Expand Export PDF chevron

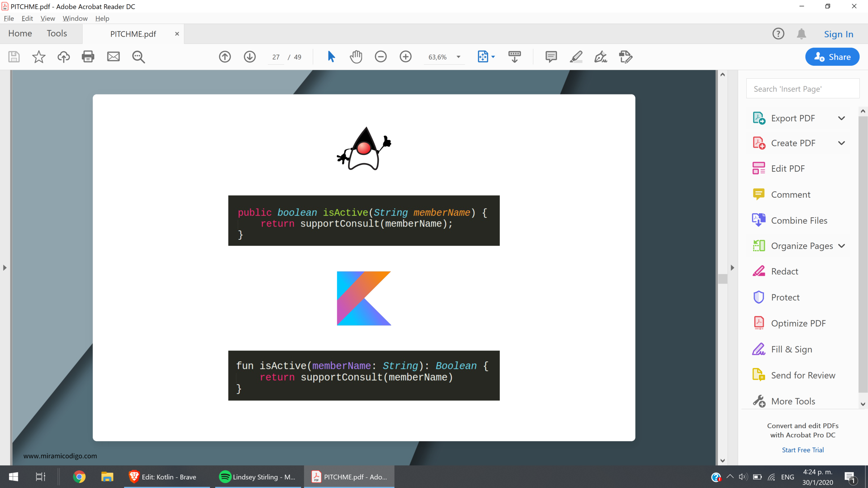pyautogui.click(x=841, y=118)
